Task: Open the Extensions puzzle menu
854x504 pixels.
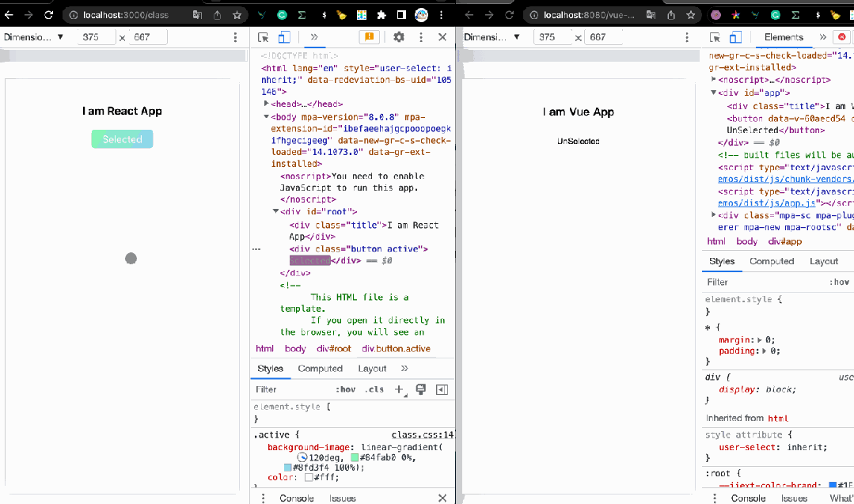Action: point(381,15)
